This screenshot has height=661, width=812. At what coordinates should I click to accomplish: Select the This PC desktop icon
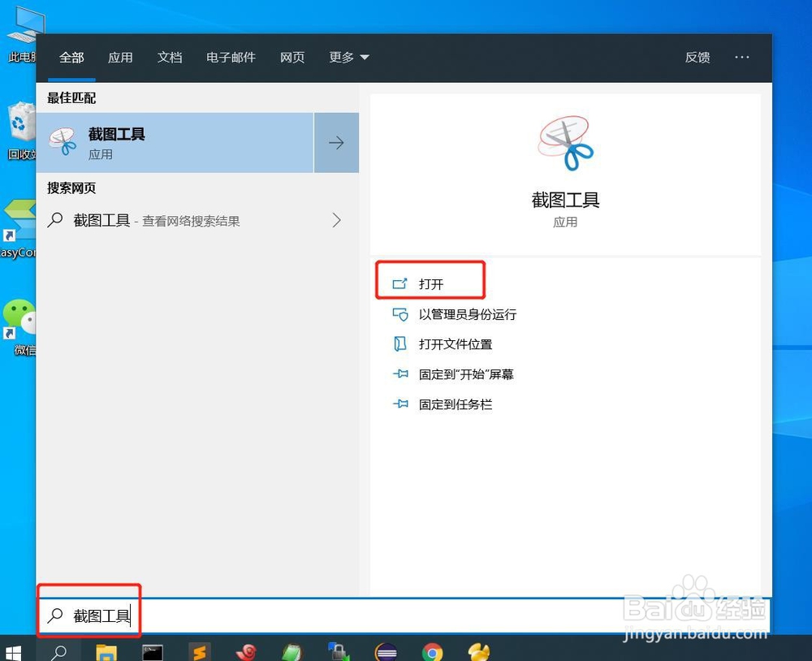24,35
